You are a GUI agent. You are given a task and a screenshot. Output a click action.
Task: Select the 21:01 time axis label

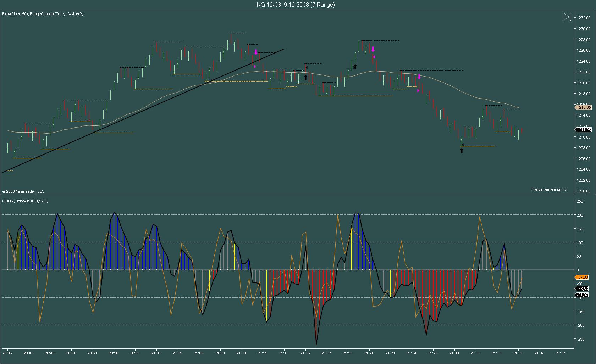pyautogui.click(x=156, y=353)
